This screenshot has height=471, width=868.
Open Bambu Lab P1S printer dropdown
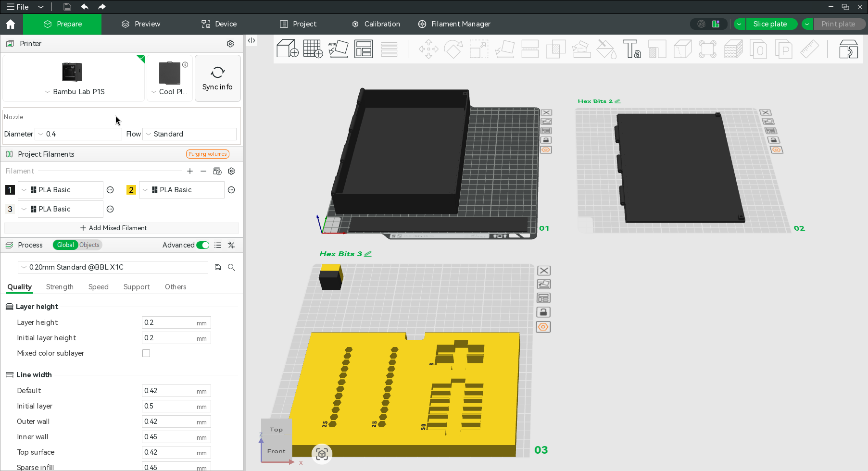pos(74,92)
